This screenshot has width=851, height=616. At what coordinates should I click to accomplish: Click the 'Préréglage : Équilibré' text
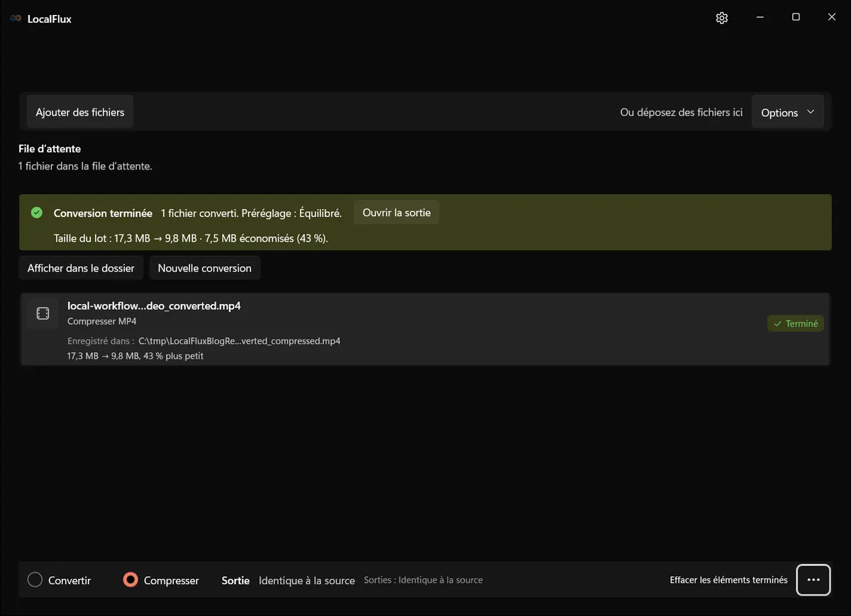291,213
